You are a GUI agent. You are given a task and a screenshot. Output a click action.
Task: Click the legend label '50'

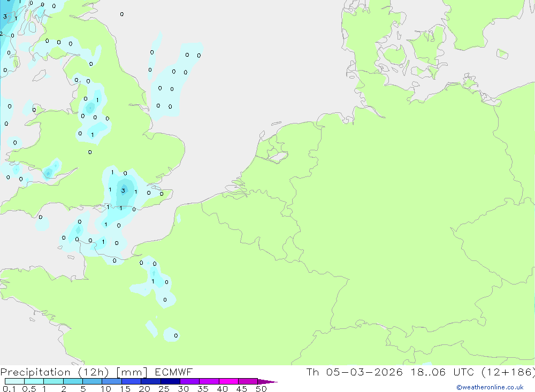(x=262, y=389)
